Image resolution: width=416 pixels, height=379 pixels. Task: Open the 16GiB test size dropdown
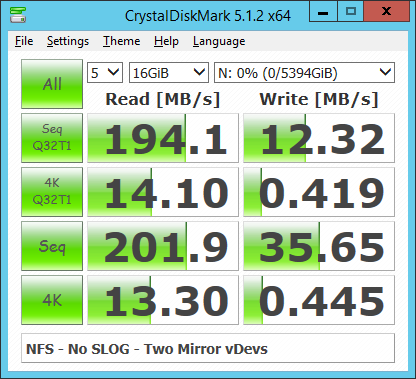click(x=169, y=72)
